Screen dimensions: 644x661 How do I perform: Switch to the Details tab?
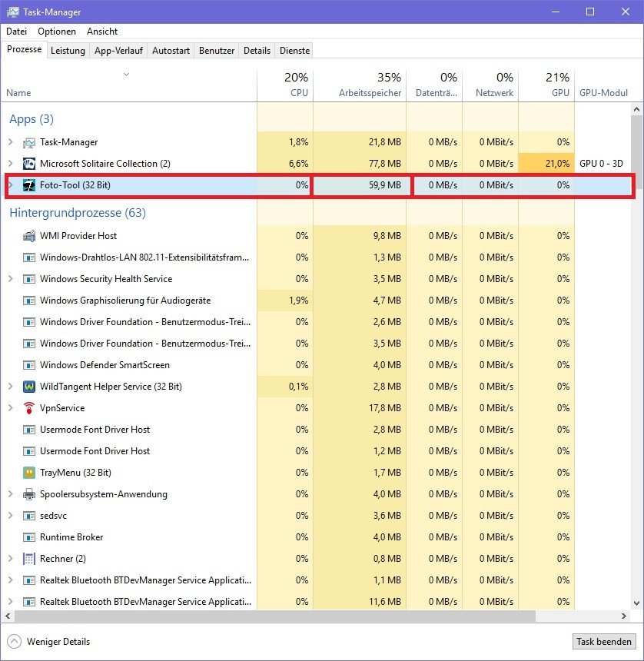[257, 51]
